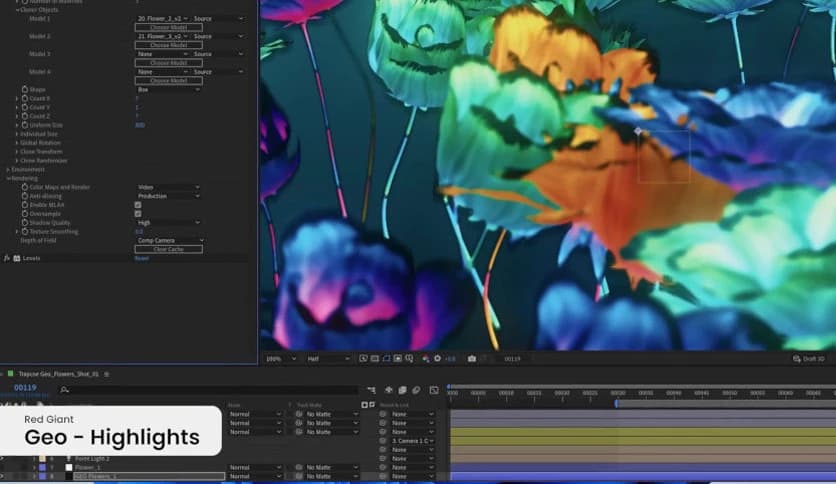Open the Depth of Field Comp Camera dropdown
Viewport: 836px width, 484px height.
click(168, 240)
